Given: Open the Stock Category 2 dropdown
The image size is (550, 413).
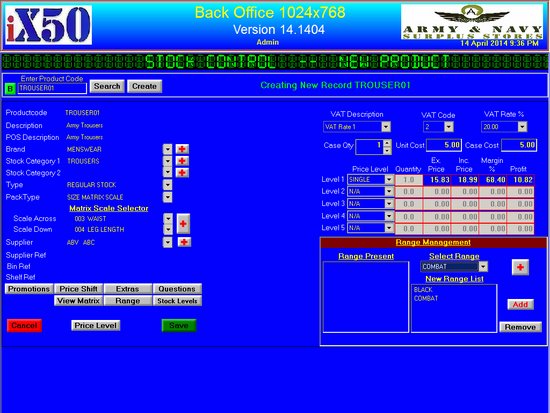Looking at the screenshot, I should coord(167,172).
